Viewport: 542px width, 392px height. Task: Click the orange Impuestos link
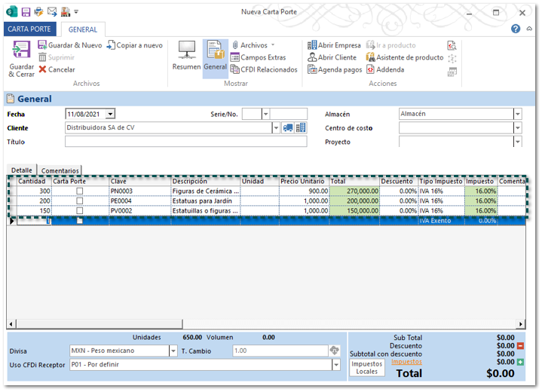click(x=407, y=362)
